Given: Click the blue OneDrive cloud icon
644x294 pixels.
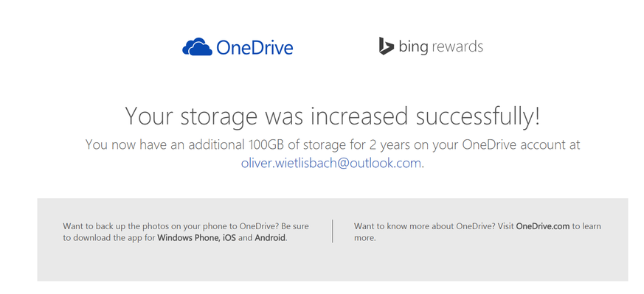Looking at the screenshot, I should tap(197, 46).
